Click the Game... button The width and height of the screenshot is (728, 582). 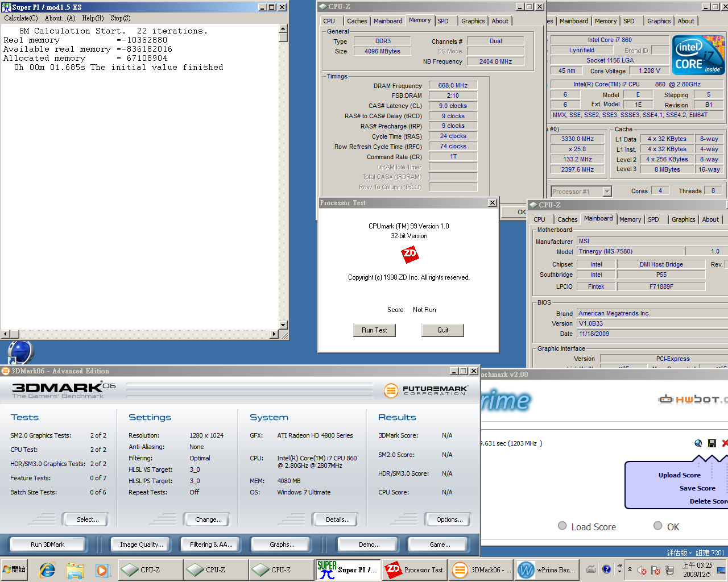pos(440,544)
